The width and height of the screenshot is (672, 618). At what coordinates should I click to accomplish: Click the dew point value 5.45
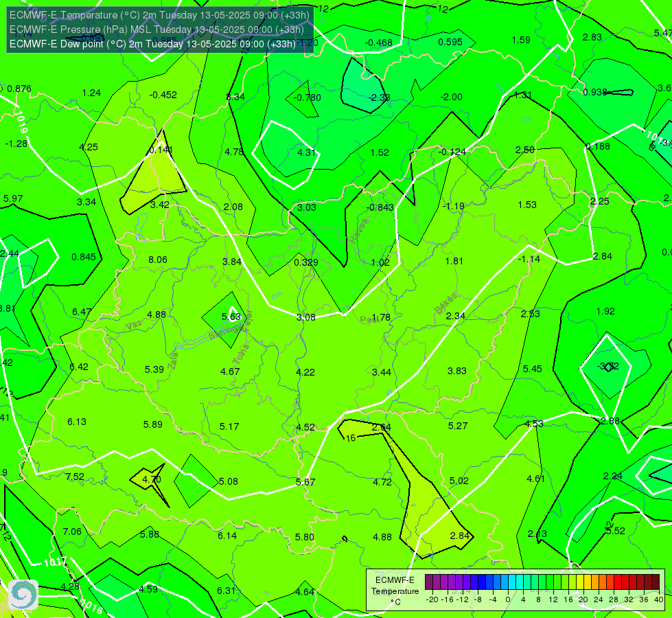(532, 369)
